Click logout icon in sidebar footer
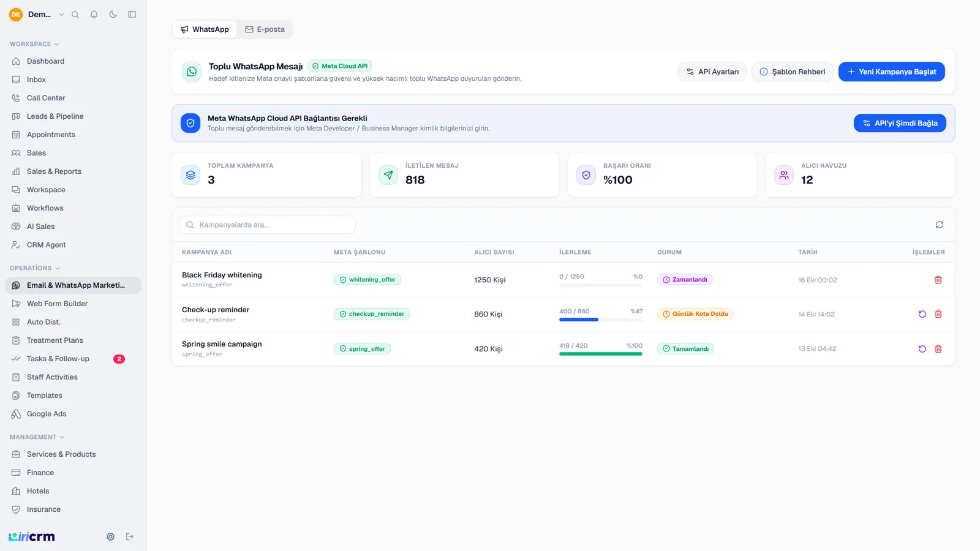The image size is (980, 551). (130, 537)
